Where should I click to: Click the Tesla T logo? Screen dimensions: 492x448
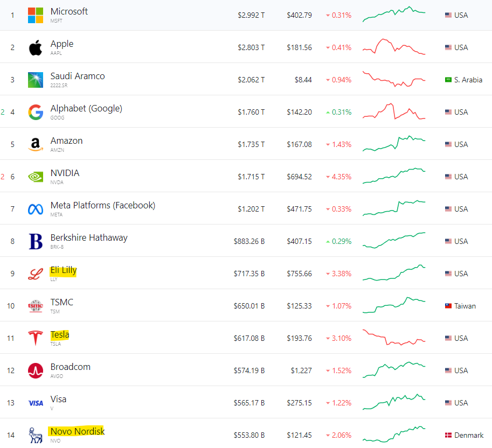(36, 338)
